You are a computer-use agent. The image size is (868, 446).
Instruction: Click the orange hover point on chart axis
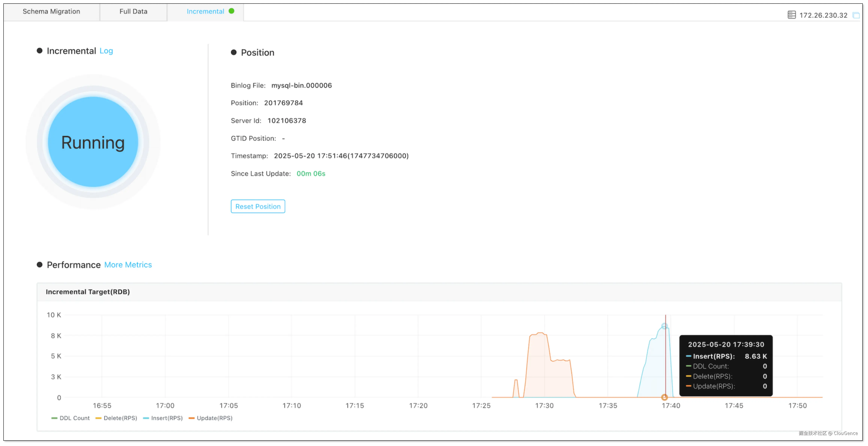point(665,397)
